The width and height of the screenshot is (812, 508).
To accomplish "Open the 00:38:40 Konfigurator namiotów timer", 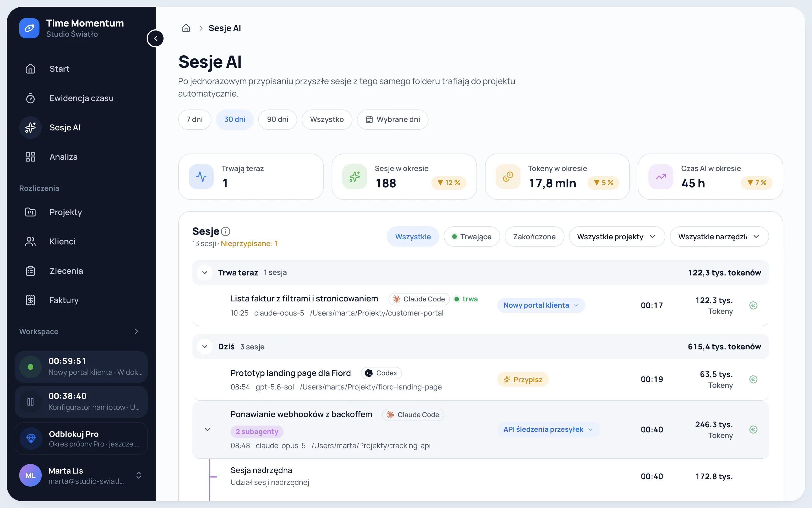I will 81,402.
